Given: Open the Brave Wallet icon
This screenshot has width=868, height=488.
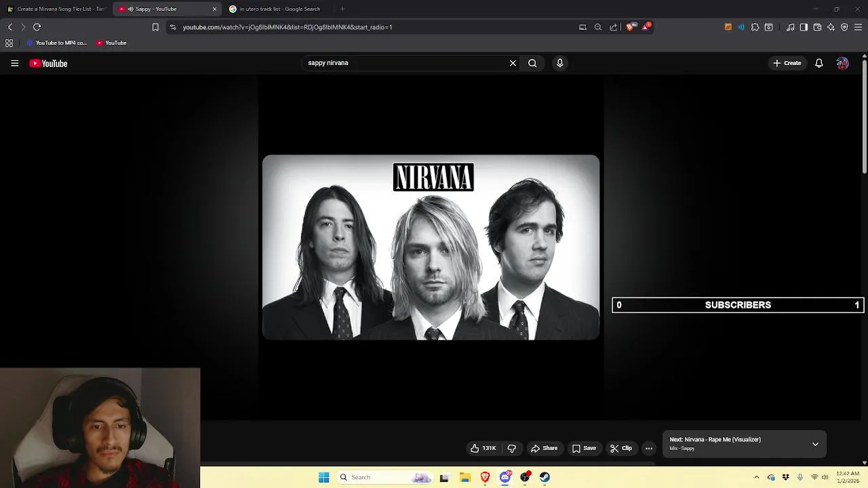Looking at the screenshot, I should pyautogui.click(x=817, y=27).
